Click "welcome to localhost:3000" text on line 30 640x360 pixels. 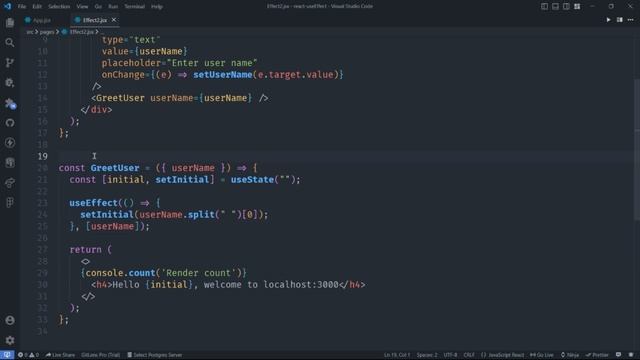pos(271,285)
